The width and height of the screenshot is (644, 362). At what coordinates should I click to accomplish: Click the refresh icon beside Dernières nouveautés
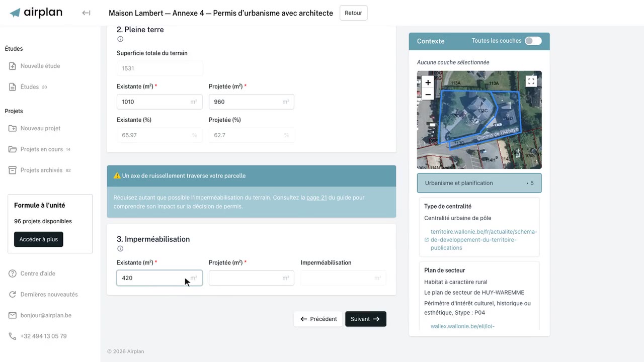click(13, 295)
